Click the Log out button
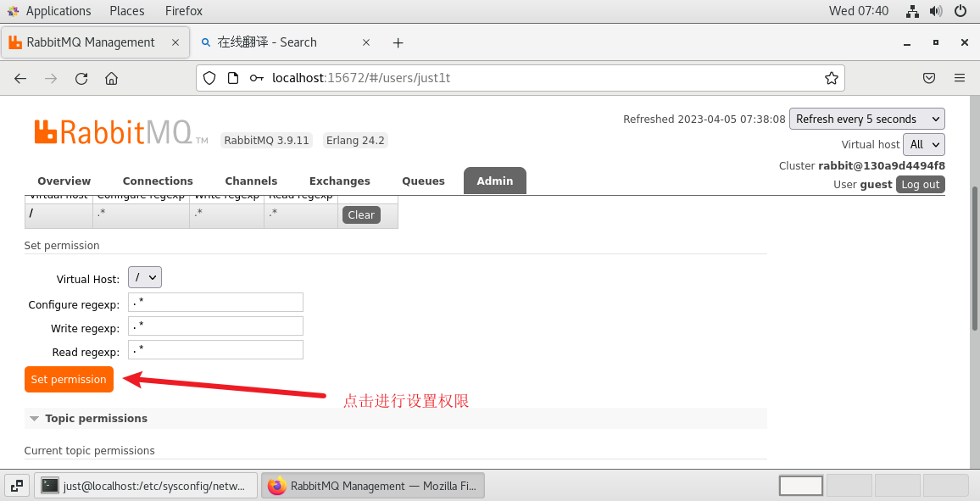The width and height of the screenshot is (980, 501). pos(920,184)
